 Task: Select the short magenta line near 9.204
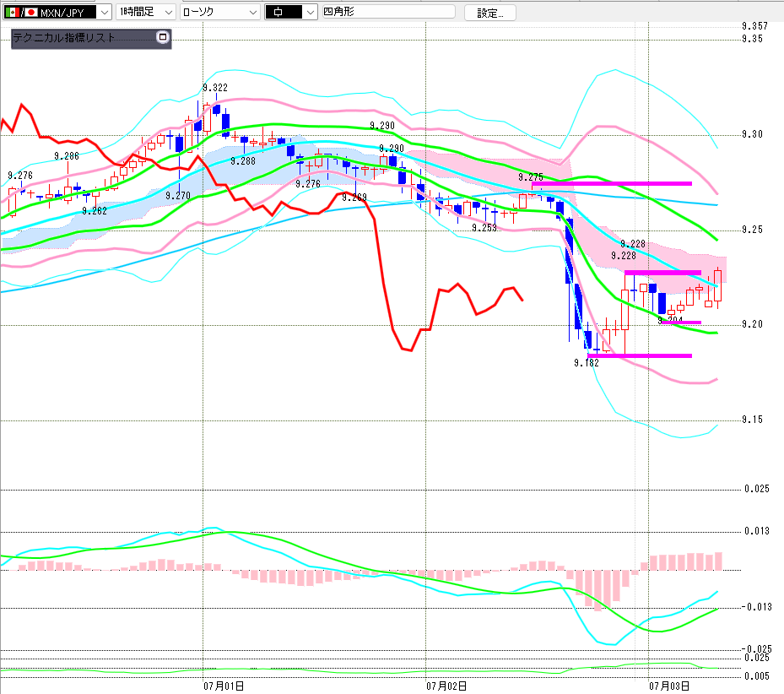pyautogui.click(x=681, y=323)
